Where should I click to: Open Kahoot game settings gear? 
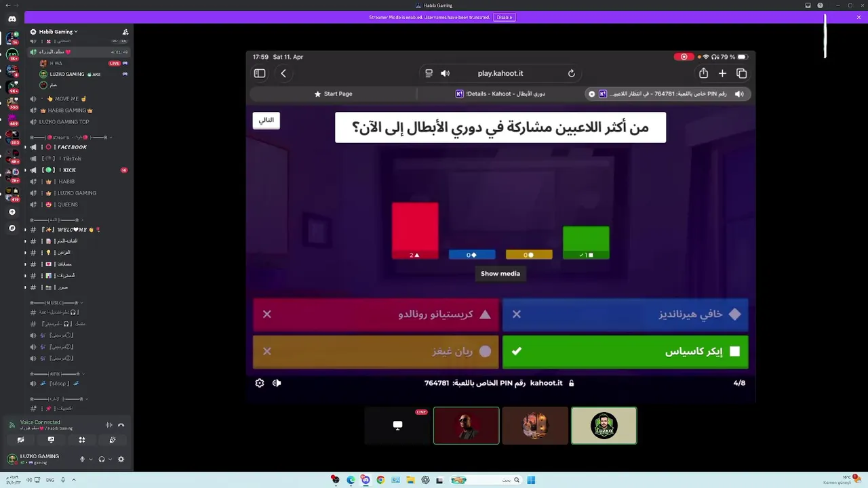[260, 383]
